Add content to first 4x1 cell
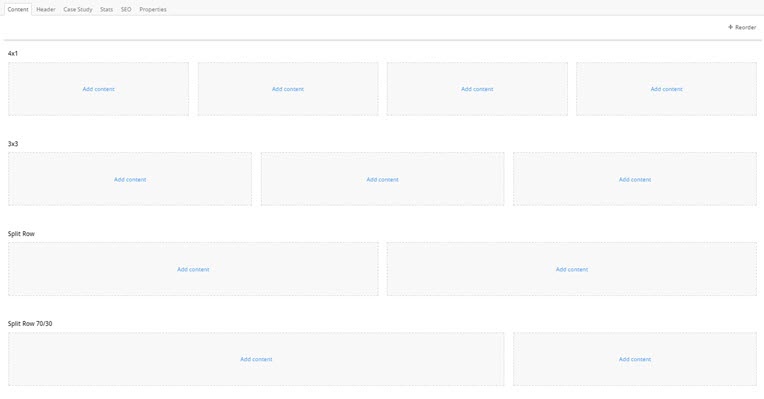Screen dimensions: 764x399 click(98, 89)
